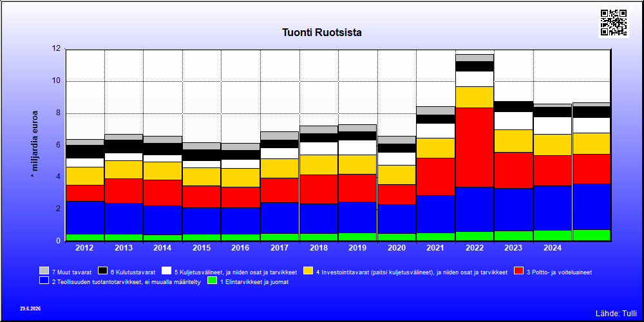Click the 2015 x-axis label

click(202, 248)
